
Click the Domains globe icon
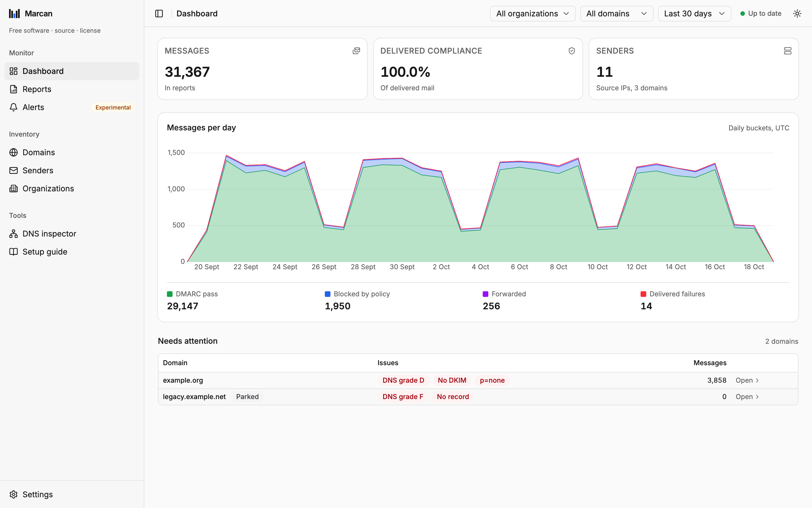click(14, 152)
